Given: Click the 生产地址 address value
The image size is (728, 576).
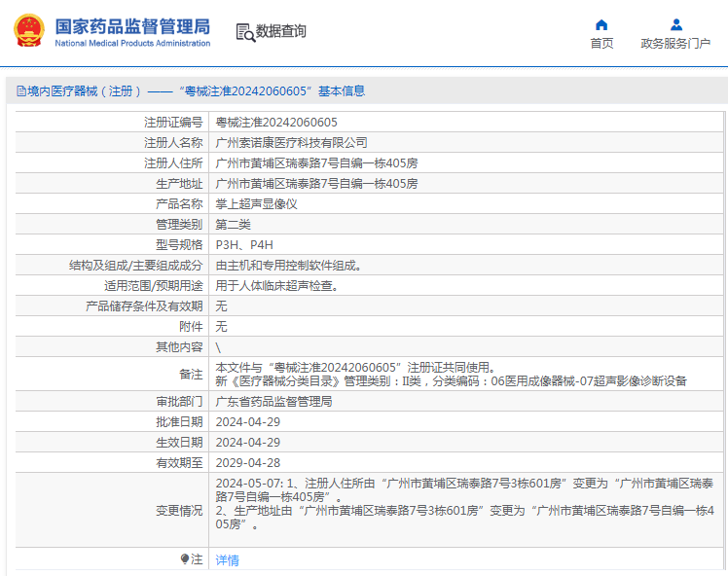Looking at the screenshot, I should click(x=316, y=184).
